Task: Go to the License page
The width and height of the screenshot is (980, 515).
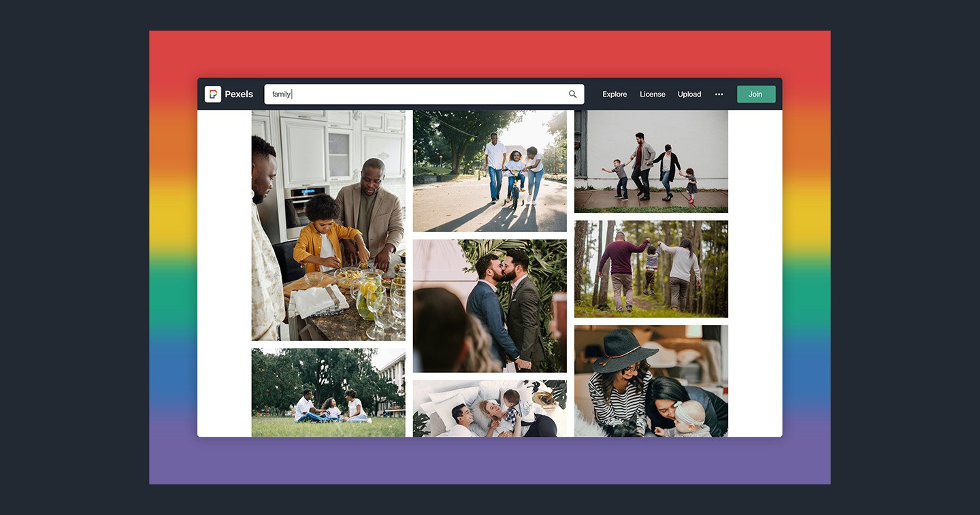Action: coord(652,95)
